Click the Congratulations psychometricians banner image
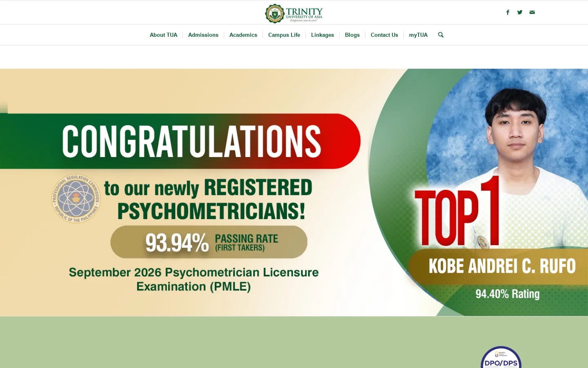The width and height of the screenshot is (588, 368). (294, 192)
